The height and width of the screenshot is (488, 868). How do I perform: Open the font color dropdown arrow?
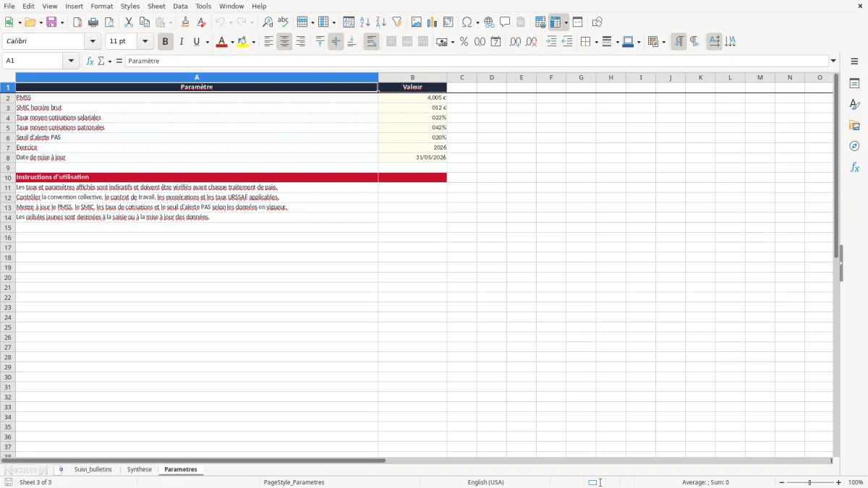click(x=231, y=42)
